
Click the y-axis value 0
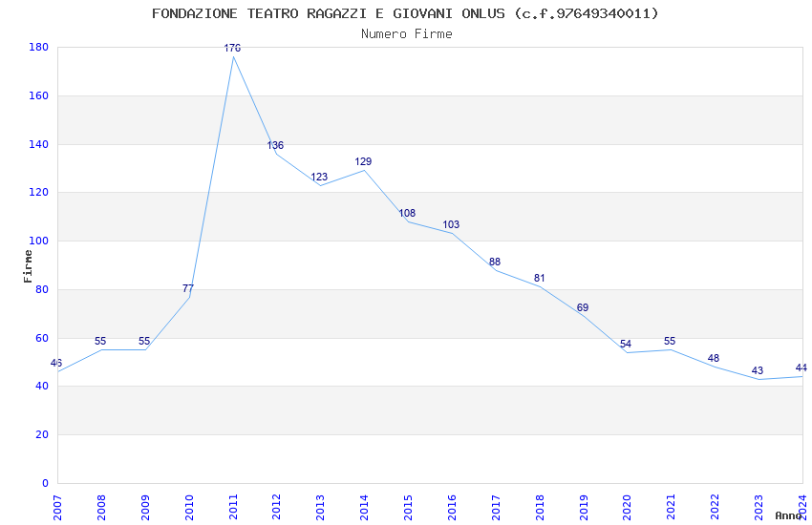[46, 484]
